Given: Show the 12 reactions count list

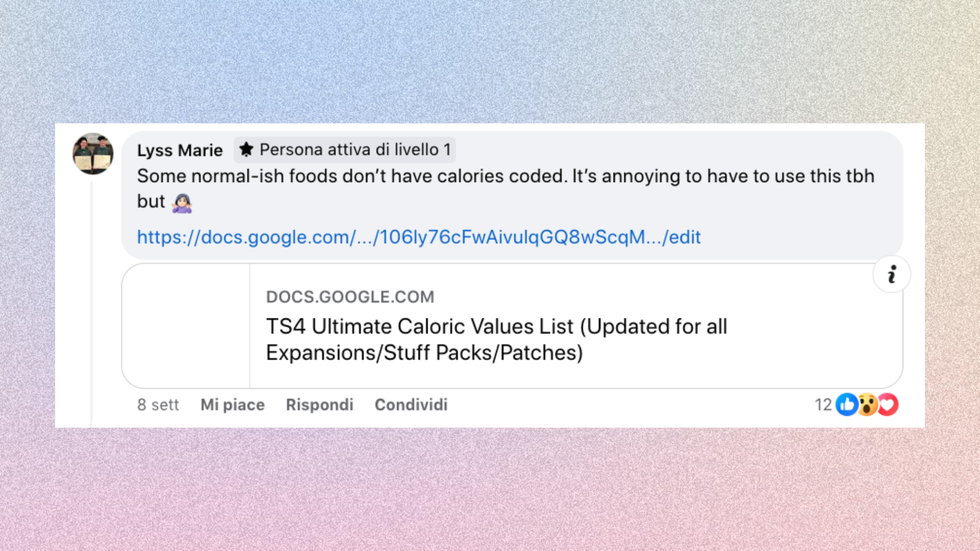Looking at the screenshot, I should 823,405.
